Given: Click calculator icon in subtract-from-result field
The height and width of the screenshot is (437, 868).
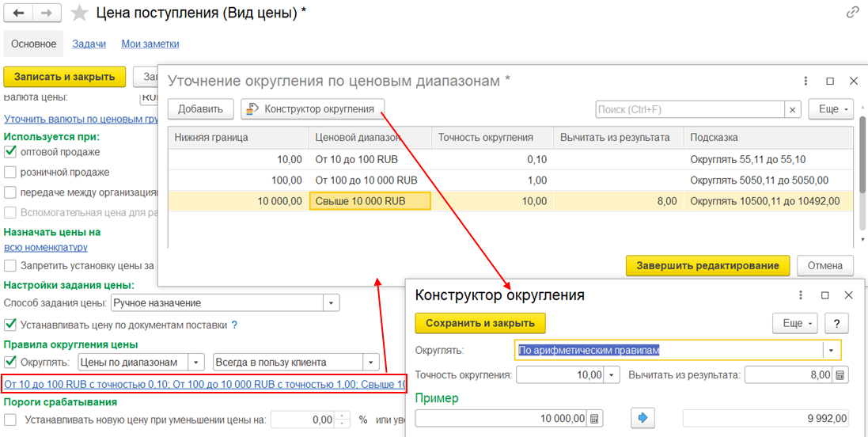Looking at the screenshot, I should tap(840, 374).
